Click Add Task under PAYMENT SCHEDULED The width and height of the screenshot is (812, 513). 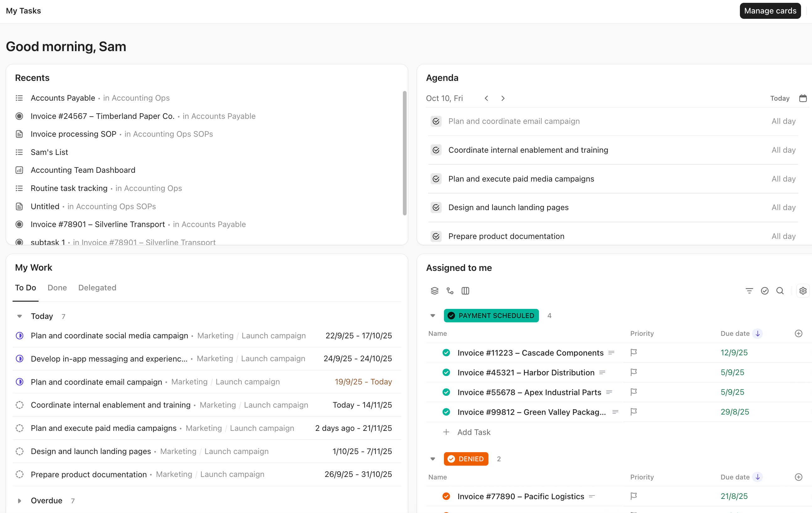(x=473, y=432)
